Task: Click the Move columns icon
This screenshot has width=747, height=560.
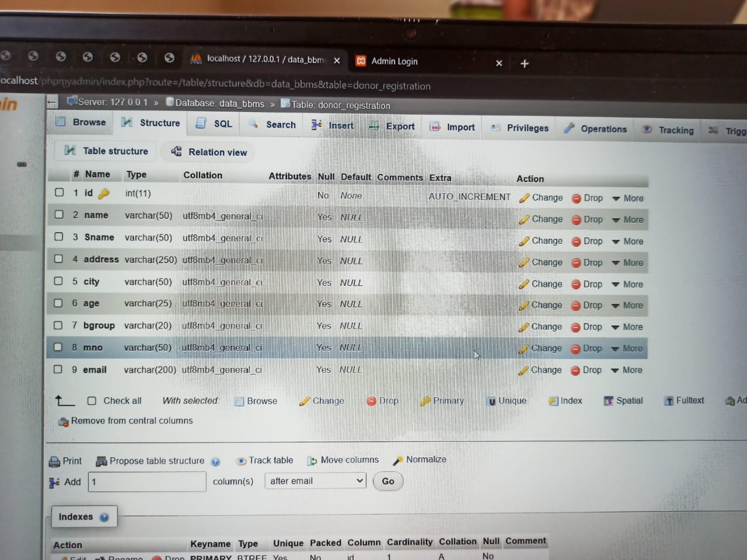Action: click(312, 461)
